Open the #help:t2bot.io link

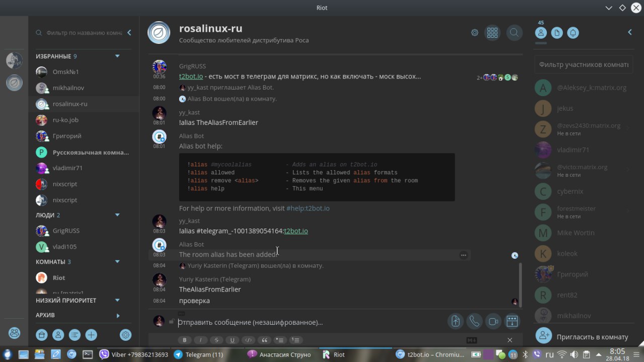click(308, 208)
